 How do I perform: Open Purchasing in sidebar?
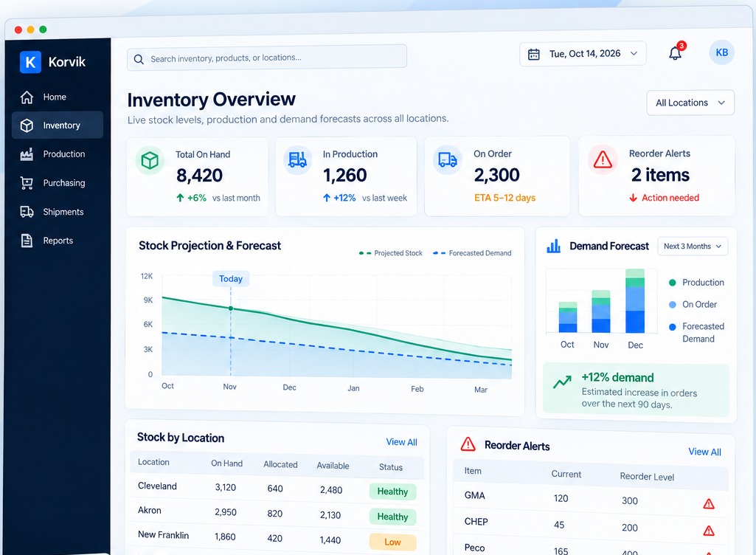click(58, 183)
